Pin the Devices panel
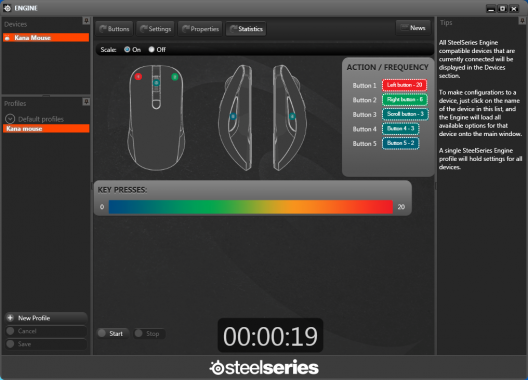The width and height of the screenshot is (528, 380). pos(86,21)
